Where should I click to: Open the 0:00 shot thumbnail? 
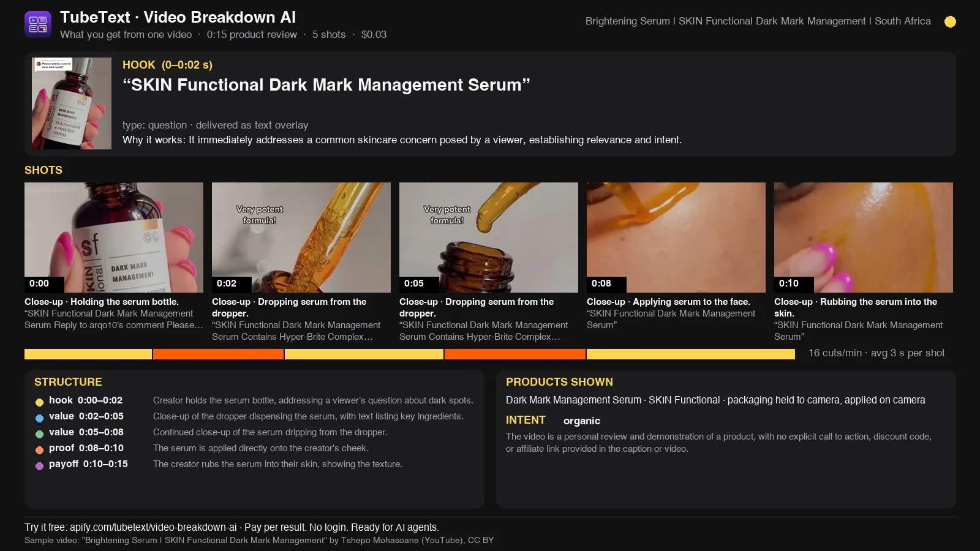pyautogui.click(x=114, y=238)
